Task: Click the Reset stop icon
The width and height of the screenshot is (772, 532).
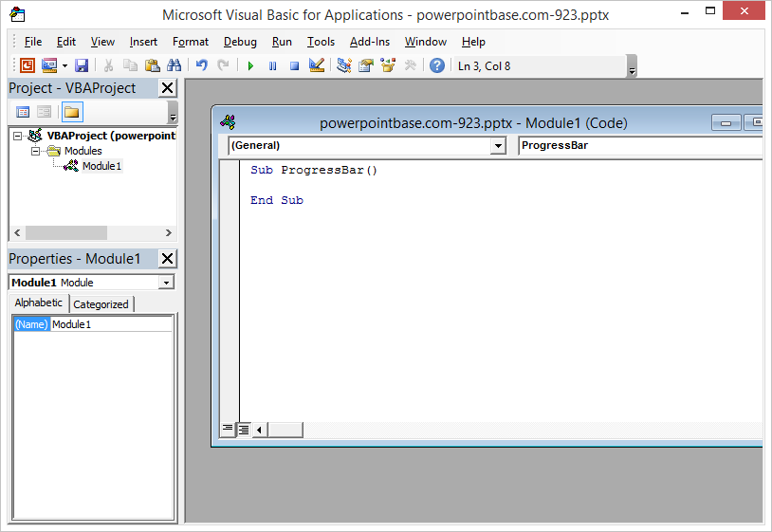Action: (x=294, y=65)
